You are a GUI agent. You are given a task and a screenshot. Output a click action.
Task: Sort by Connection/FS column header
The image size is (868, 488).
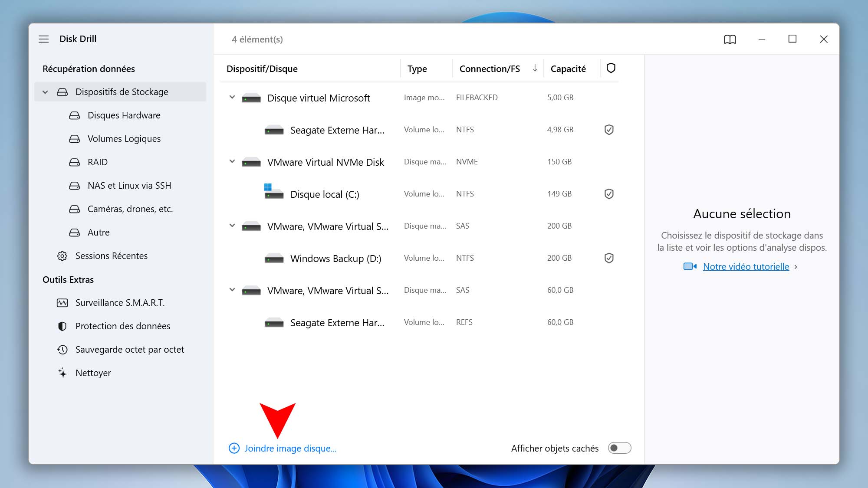pos(490,69)
